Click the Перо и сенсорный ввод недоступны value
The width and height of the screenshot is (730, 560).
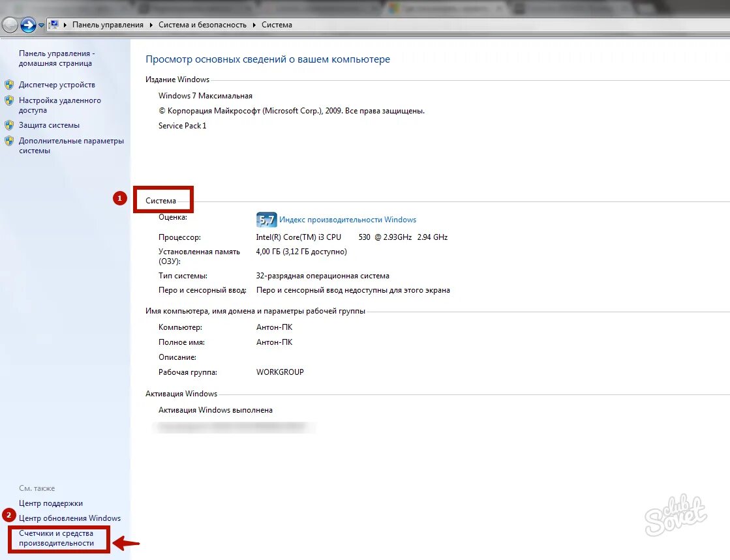pos(353,290)
